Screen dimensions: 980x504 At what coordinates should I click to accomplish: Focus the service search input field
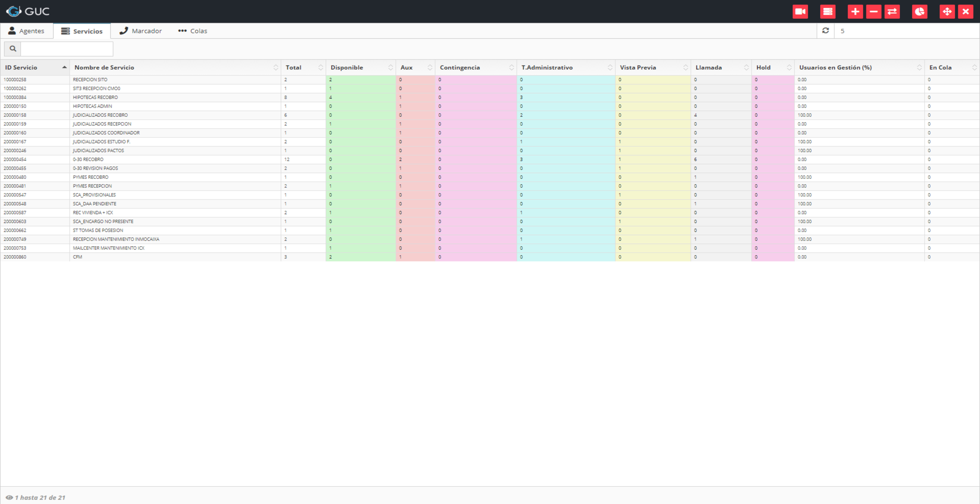(67, 49)
